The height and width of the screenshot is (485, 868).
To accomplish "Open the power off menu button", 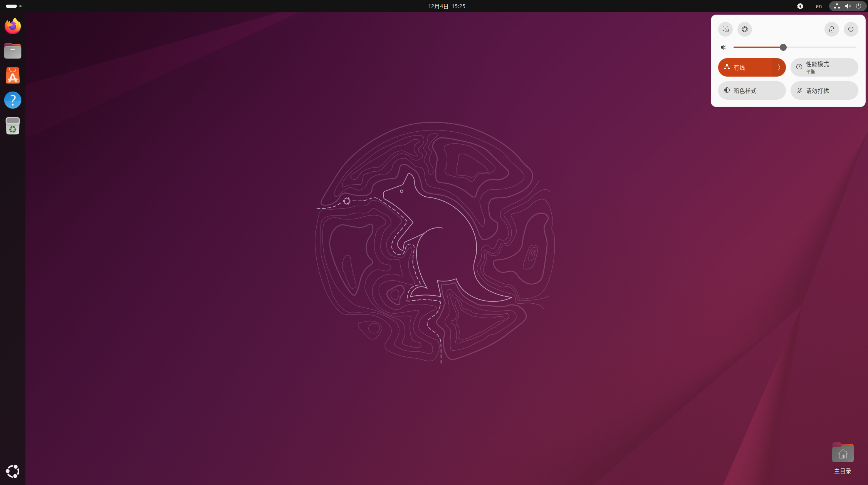I will [851, 29].
